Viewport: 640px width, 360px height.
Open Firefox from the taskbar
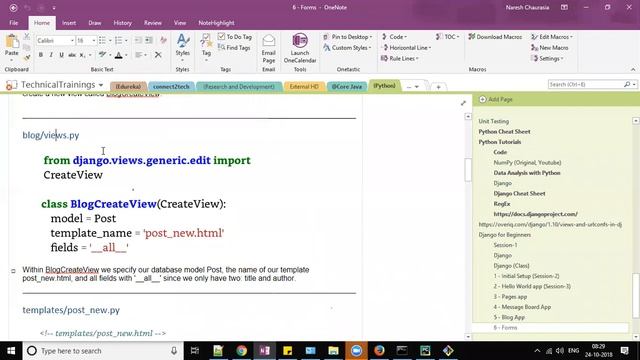379,351
